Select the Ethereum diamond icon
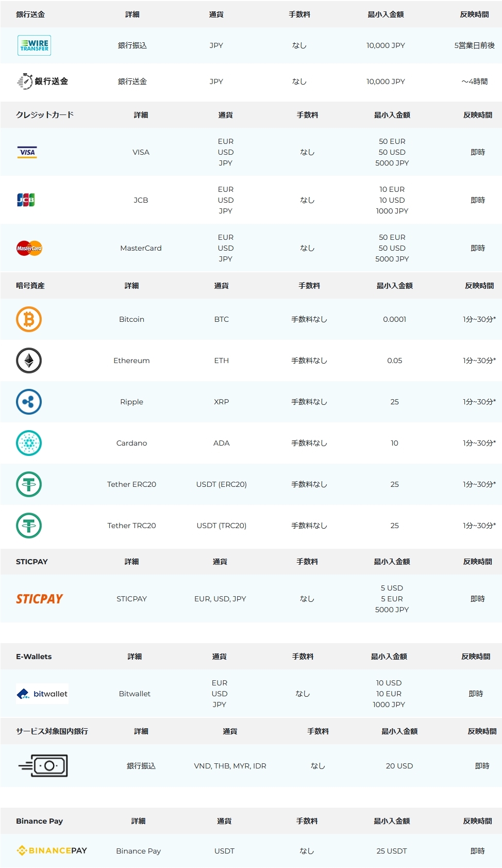Viewport: 502px width, 868px height. point(29,361)
